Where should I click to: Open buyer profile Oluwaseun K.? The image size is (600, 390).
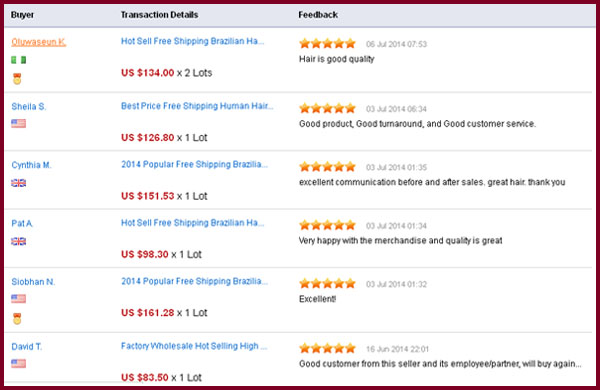[39, 42]
